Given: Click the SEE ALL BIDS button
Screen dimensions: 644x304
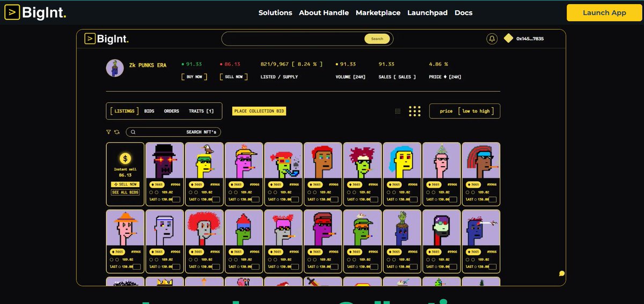Looking at the screenshot, I should click(x=125, y=192).
